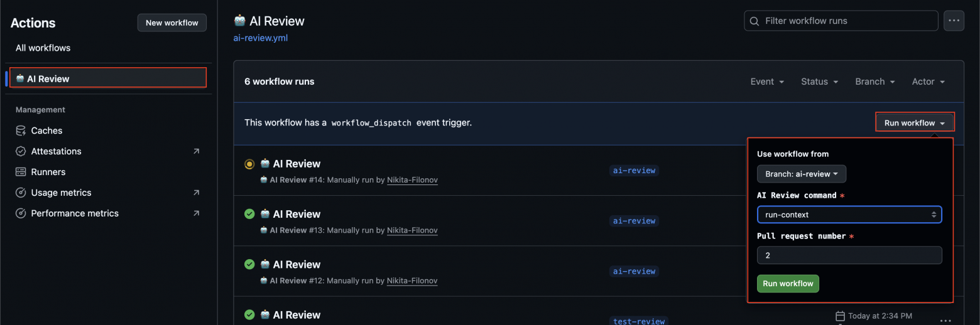The image size is (980, 325).
Task: Click the green success checkmark for run #13
Action: click(249, 214)
